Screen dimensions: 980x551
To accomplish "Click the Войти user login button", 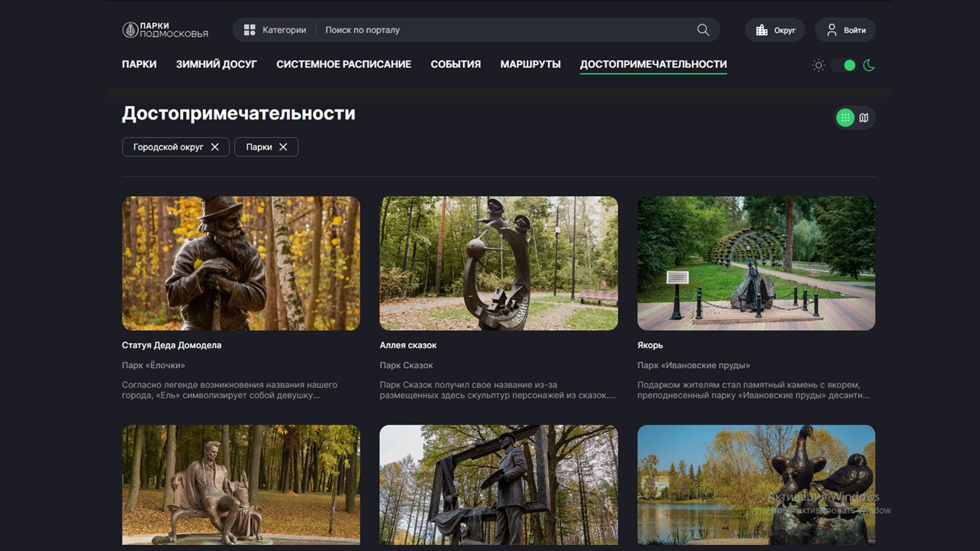I will 845,30.
